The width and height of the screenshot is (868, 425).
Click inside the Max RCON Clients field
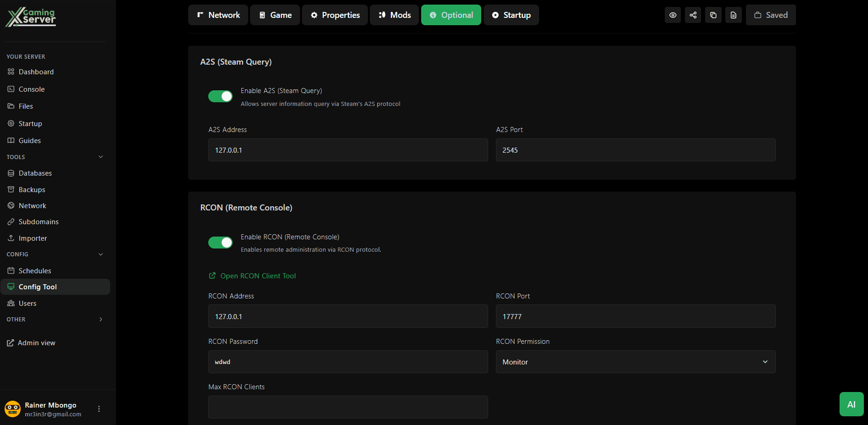[347, 407]
